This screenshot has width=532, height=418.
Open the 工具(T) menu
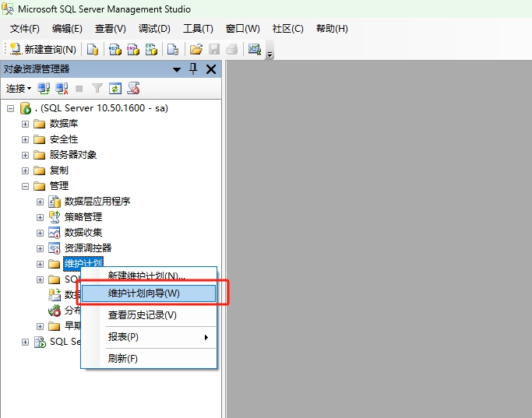(x=198, y=29)
